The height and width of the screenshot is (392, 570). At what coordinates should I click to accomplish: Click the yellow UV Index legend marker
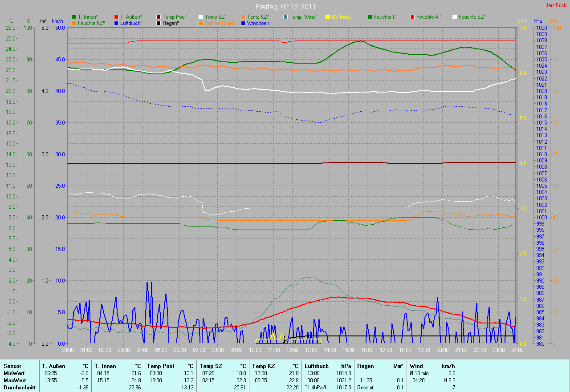(328, 17)
